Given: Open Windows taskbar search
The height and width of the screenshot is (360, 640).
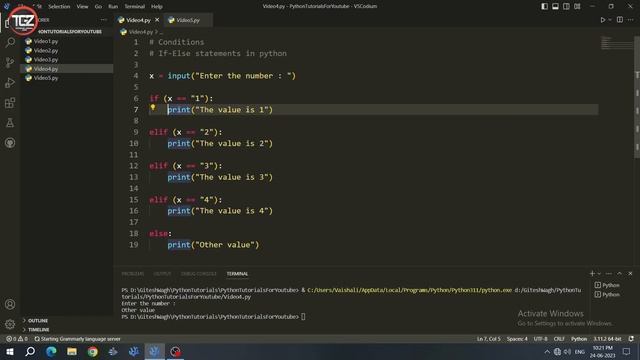Looking at the screenshot, I should [x=30, y=351].
